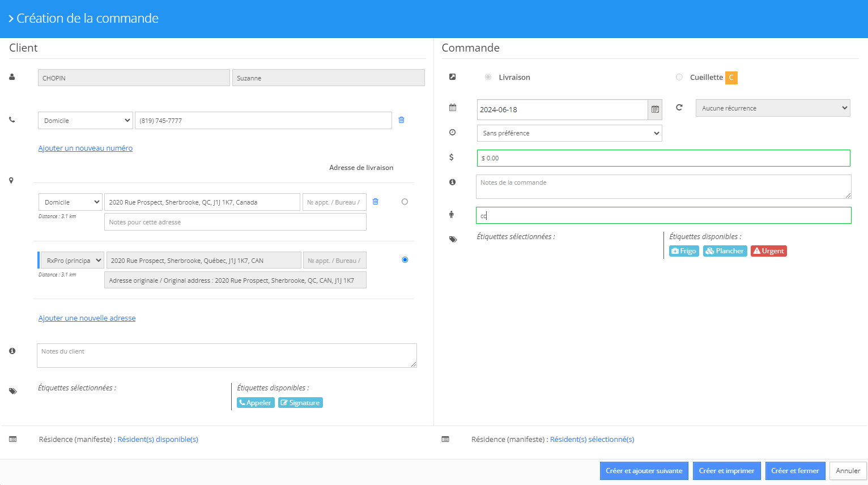Click the Adresse originale note field
This screenshot has width=868, height=485.
[235, 280]
